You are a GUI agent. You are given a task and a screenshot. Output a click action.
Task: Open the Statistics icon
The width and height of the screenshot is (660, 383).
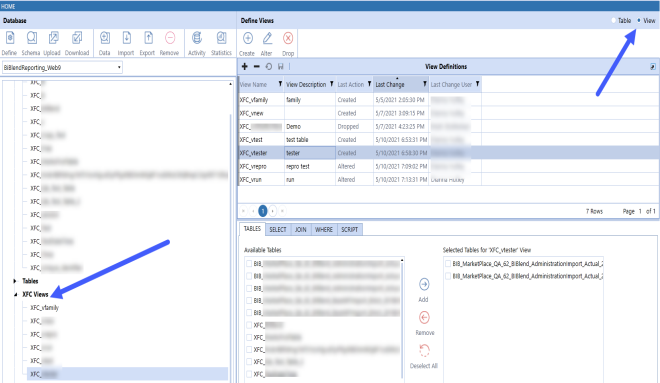click(x=221, y=38)
